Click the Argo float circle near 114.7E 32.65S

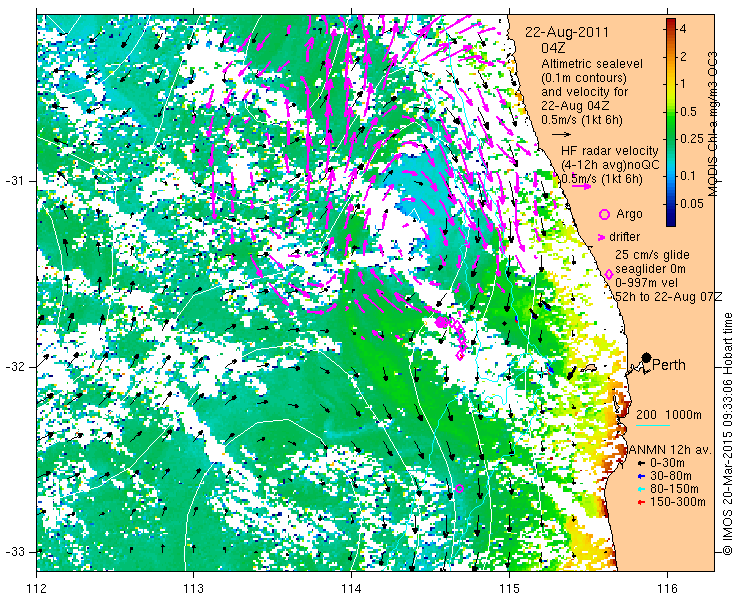tap(459, 488)
